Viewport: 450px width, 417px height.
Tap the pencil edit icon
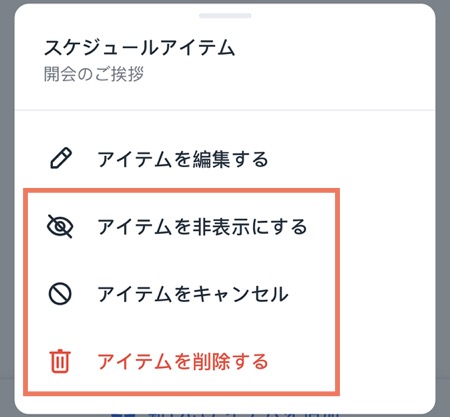(61, 158)
